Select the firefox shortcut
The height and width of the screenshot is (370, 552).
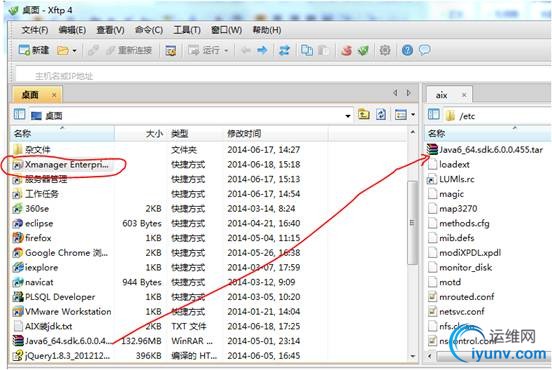(x=32, y=238)
